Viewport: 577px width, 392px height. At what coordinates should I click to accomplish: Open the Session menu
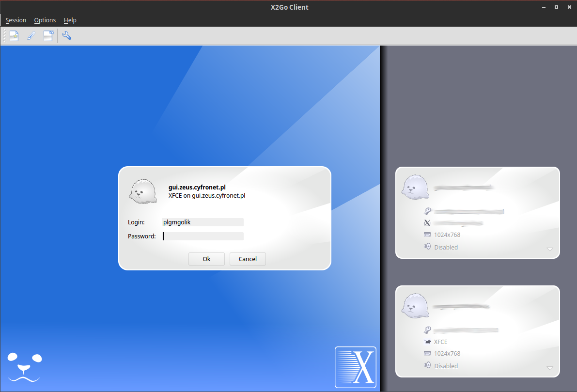16,20
